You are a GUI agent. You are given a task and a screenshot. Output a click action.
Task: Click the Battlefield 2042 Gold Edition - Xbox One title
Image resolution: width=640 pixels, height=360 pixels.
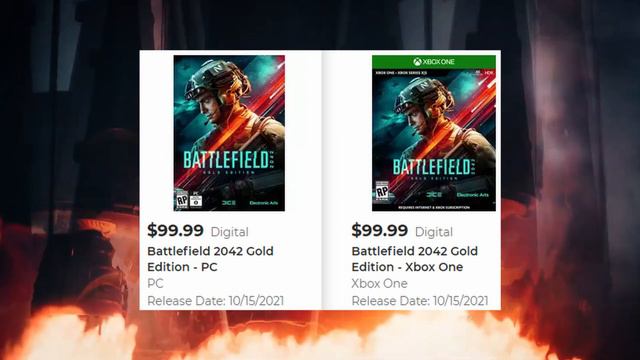[414, 259]
